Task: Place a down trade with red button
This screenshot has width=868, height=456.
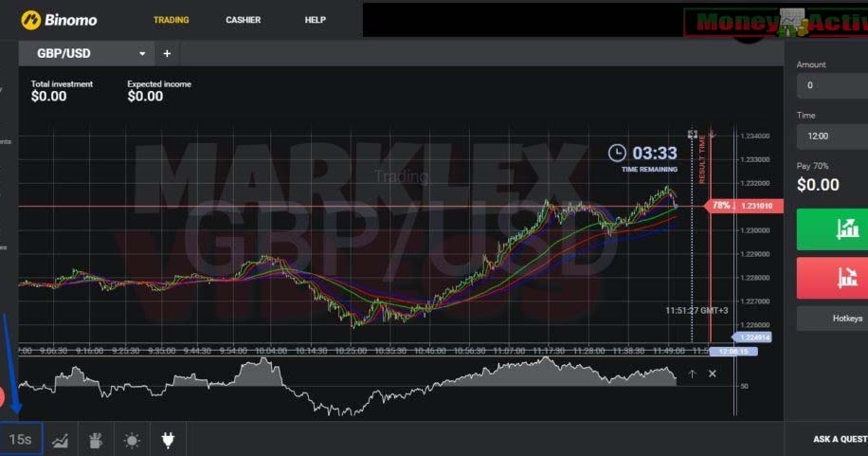Action: [x=832, y=278]
